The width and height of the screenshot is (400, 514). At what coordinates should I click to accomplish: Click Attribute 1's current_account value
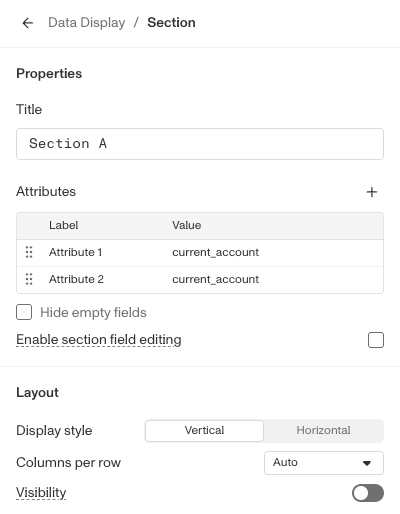click(x=215, y=252)
